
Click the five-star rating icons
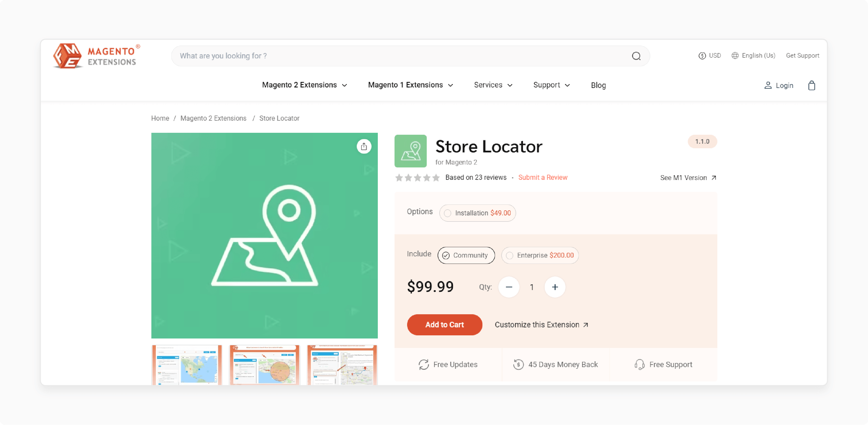click(x=417, y=178)
